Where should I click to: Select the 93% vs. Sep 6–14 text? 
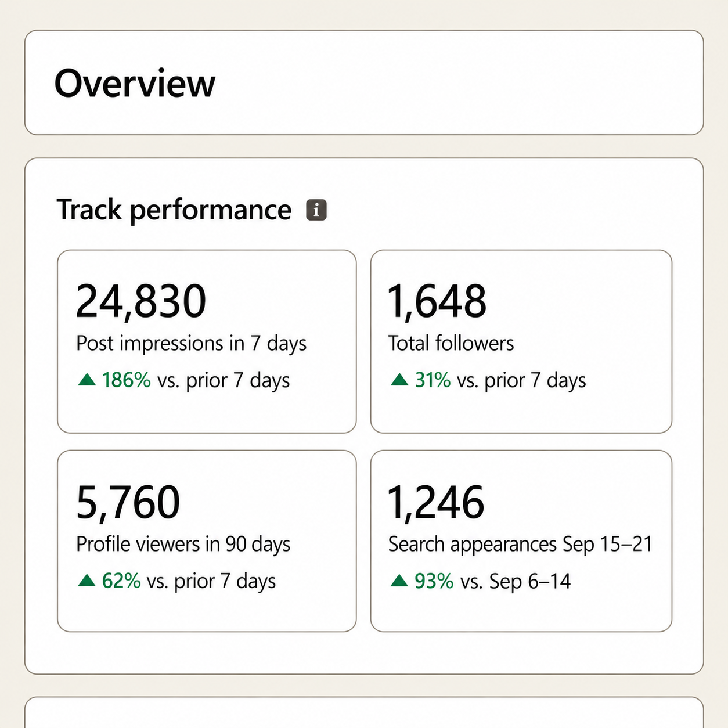tap(492, 581)
